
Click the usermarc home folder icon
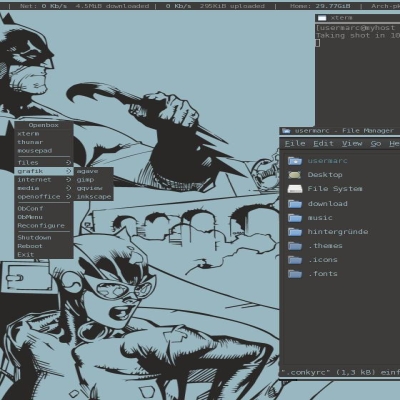[295, 161]
